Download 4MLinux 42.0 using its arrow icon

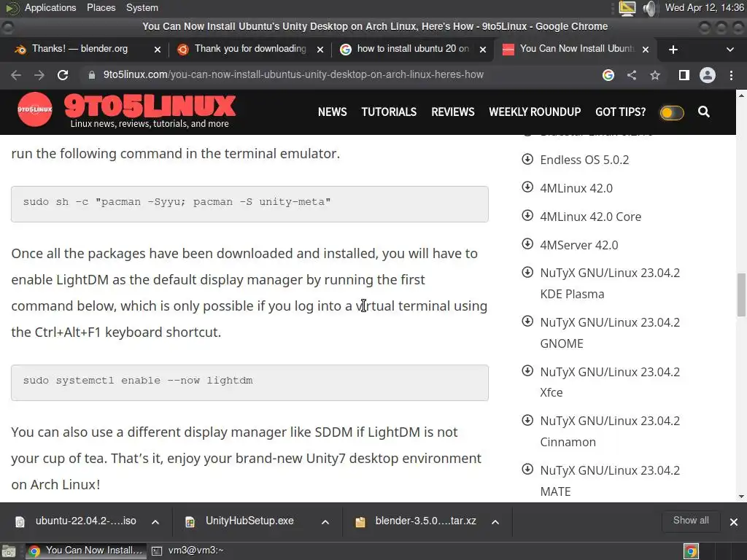(x=527, y=187)
